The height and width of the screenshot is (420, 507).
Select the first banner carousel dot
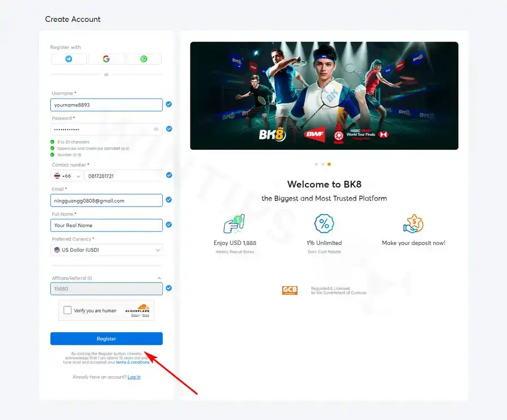316,164
